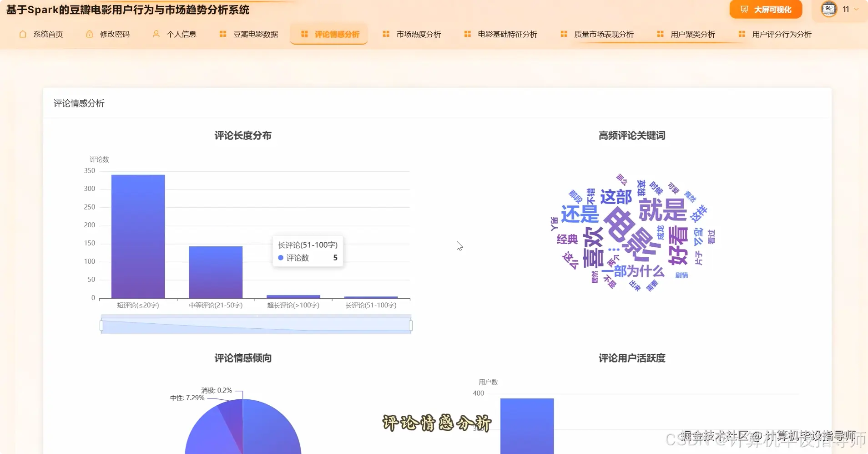Screen dimensions: 868x454
Task: Click the 超长评论(>100字) axis label
Action: (293, 305)
